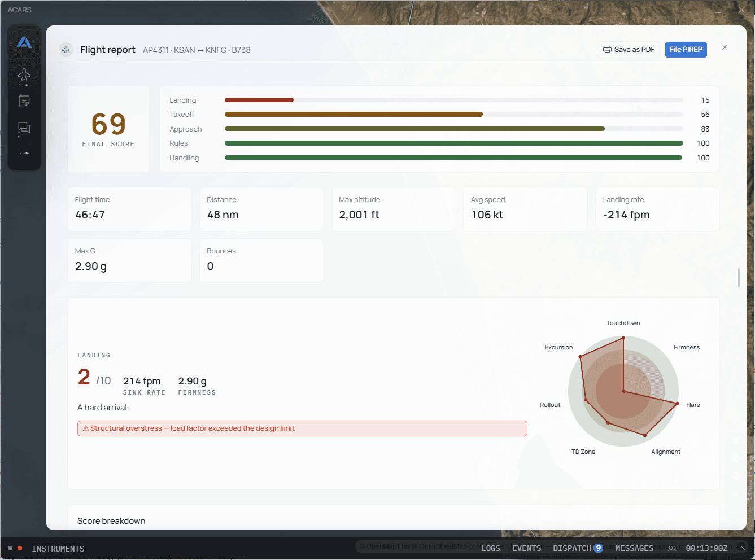File the PIREP
755x560 pixels.
coord(686,50)
